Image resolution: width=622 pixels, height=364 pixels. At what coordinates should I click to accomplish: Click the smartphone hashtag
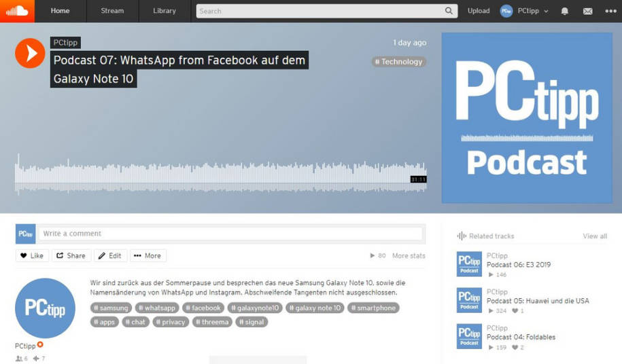(373, 308)
